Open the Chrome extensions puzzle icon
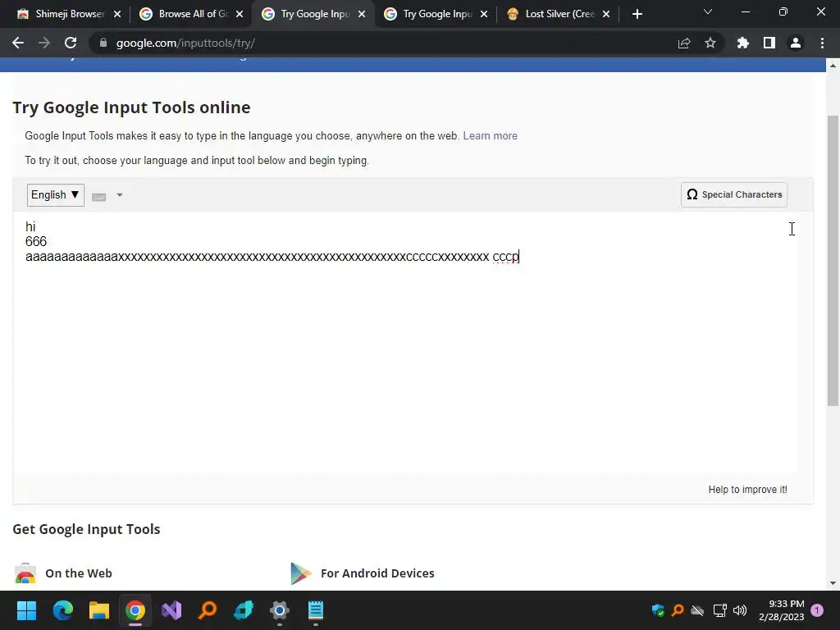840x630 pixels. pos(742,43)
